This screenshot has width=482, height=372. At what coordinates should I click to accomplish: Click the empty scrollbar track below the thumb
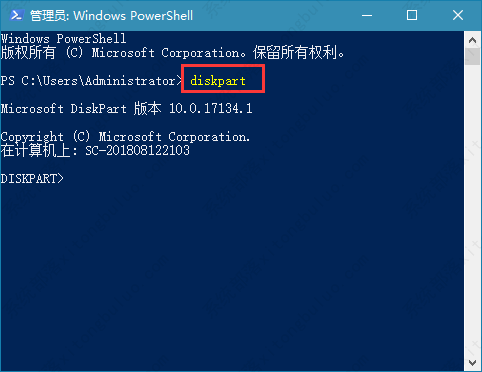pyautogui.click(x=472, y=210)
